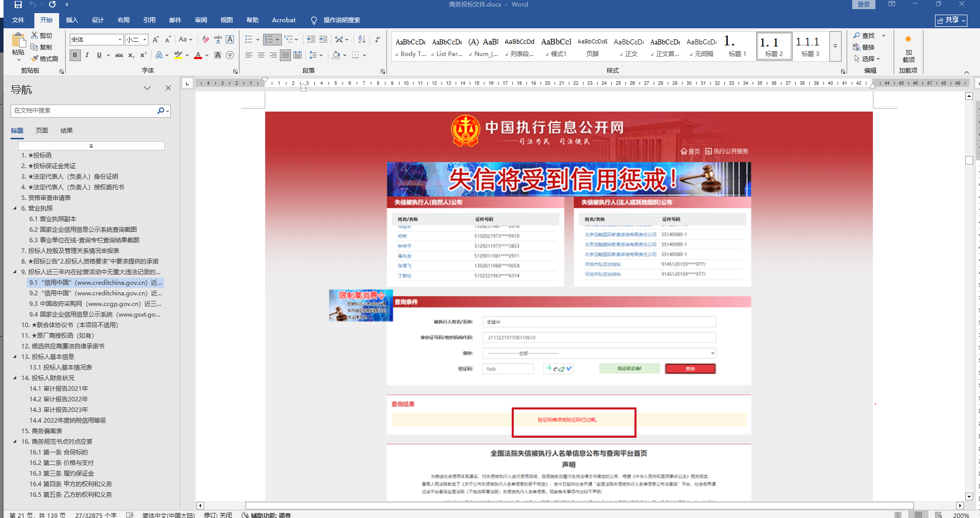
Task: Decrease font size with the shrink-font icon
Action: [x=168, y=39]
